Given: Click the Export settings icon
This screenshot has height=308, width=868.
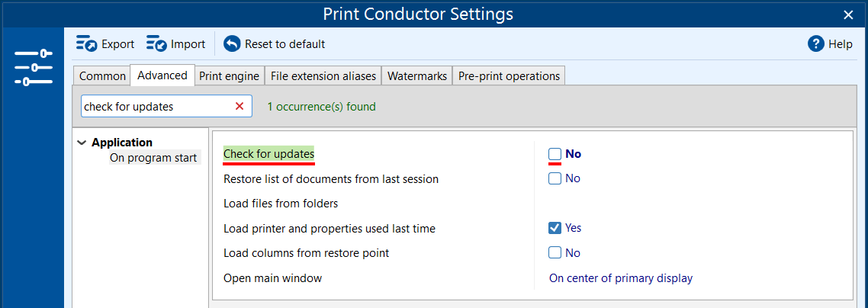Looking at the screenshot, I should tap(86, 44).
